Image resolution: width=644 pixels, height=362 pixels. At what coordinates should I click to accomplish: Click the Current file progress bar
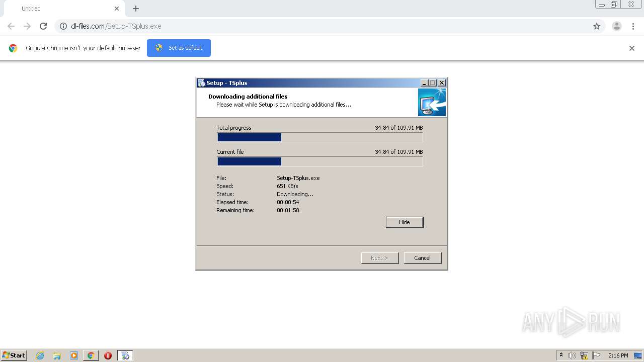click(320, 161)
